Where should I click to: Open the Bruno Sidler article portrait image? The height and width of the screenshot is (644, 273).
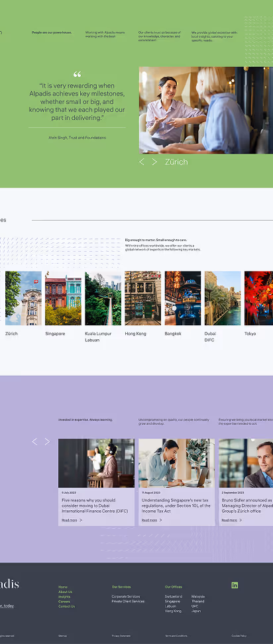(x=246, y=463)
